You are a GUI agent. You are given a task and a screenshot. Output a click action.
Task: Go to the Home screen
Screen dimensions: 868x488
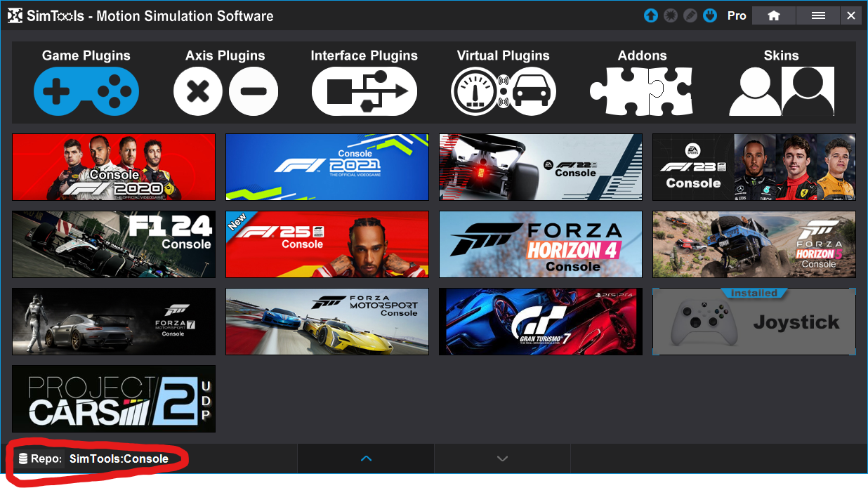tap(774, 15)
